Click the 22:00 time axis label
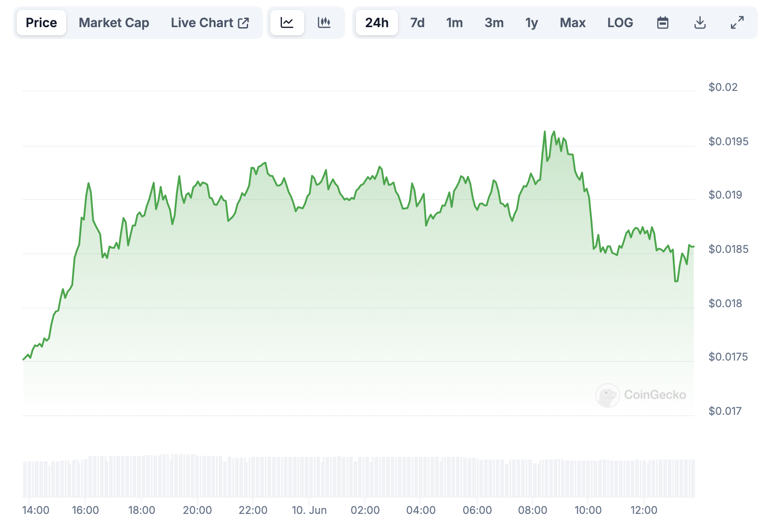This screenshot has height=532, width=776. [253, 510]
